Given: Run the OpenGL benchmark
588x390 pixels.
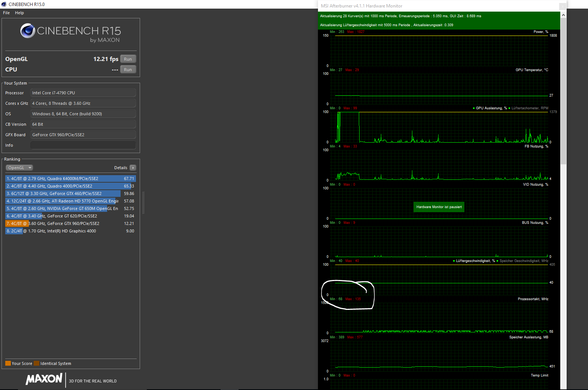Looking at the screenshot, I should 128,59.
